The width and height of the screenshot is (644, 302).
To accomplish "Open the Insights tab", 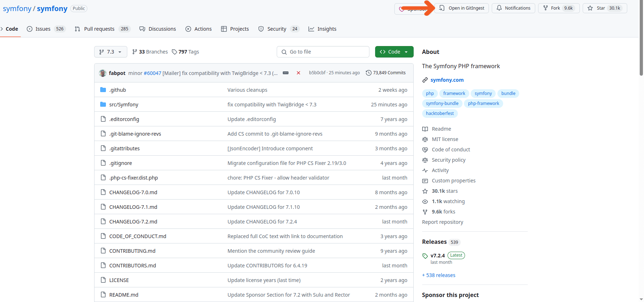I will pos(322,29).
